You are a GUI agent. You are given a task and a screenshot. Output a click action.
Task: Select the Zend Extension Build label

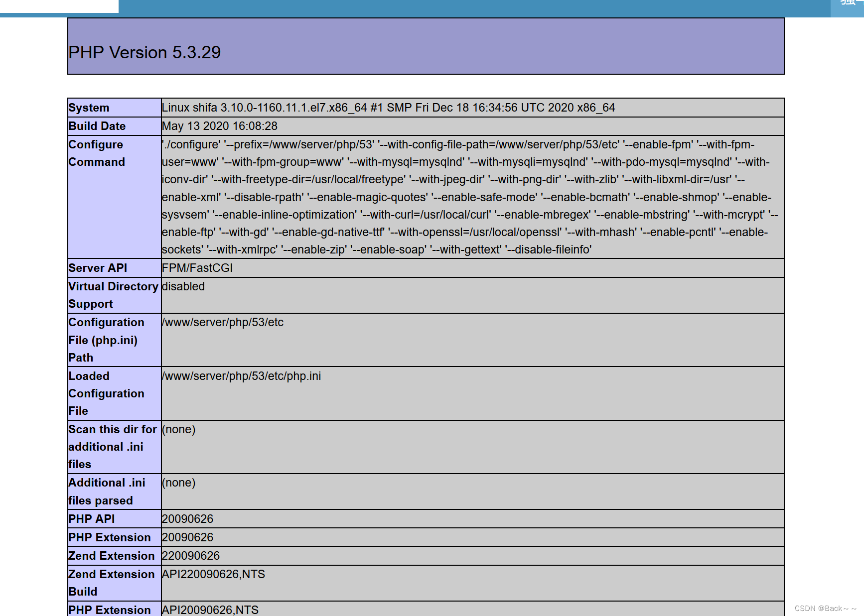[112, 583]
